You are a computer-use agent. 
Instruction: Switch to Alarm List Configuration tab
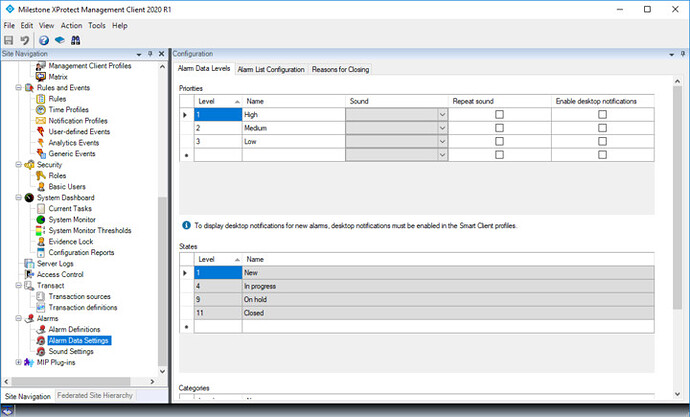tap(271, 70)
